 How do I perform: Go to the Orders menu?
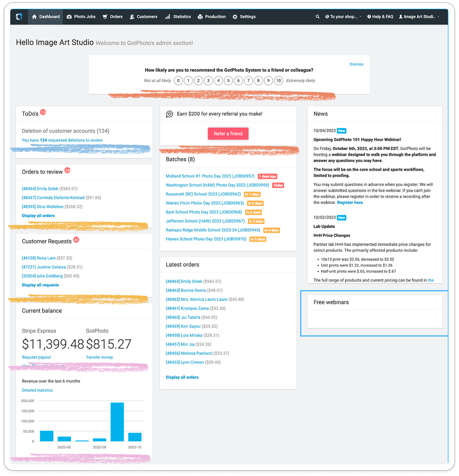click(x=112, y=17)
